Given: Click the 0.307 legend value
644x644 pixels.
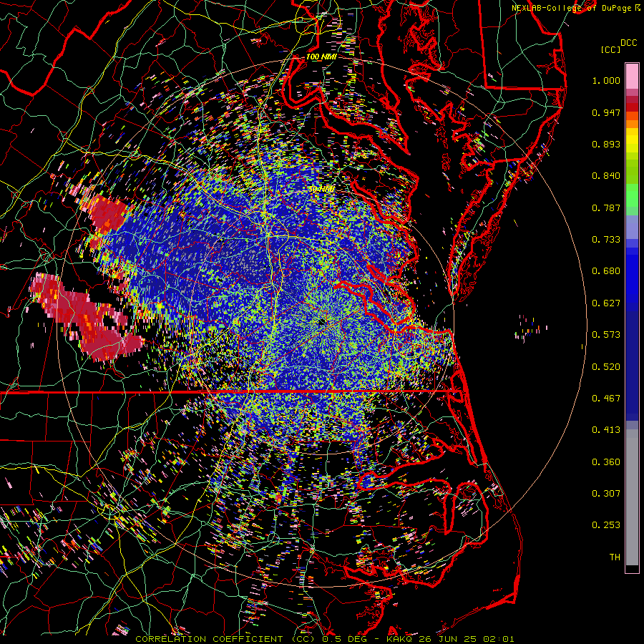Looking at the screenshot, I should [606, 494].
